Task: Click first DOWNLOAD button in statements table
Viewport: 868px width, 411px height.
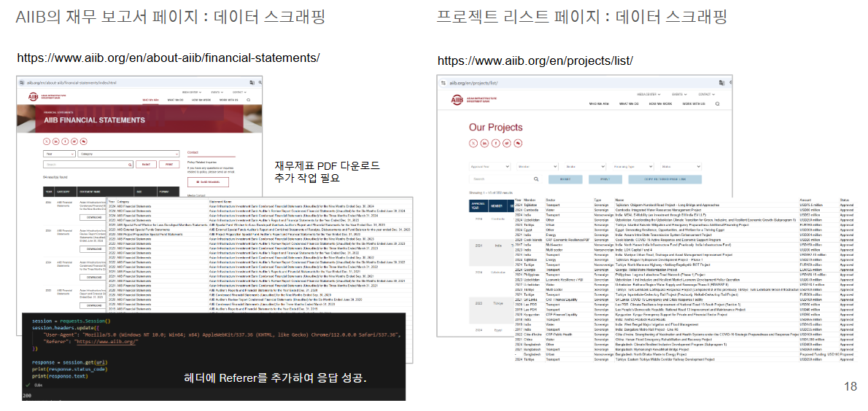Action: click(93, 217)
